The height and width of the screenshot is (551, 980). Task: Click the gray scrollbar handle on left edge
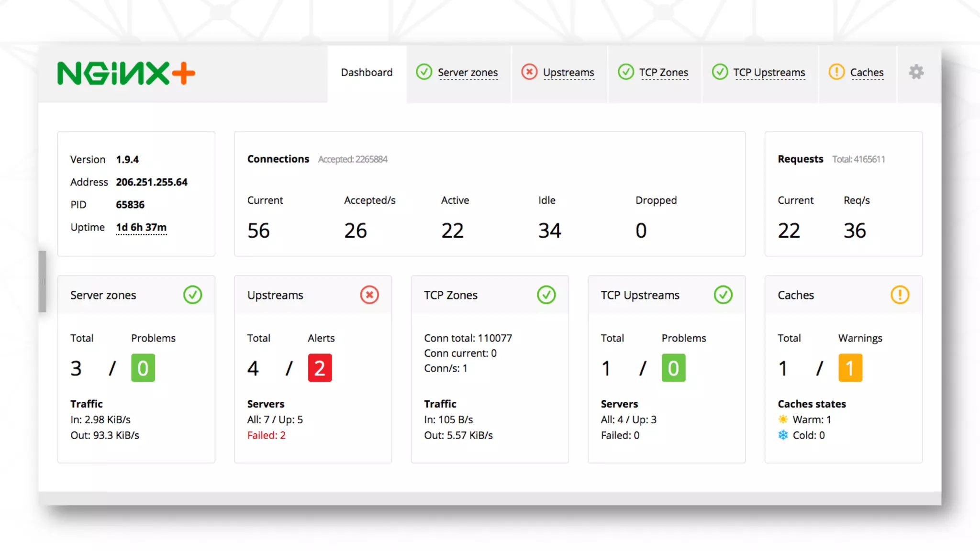pyautogui.click(x=43, y=281)
